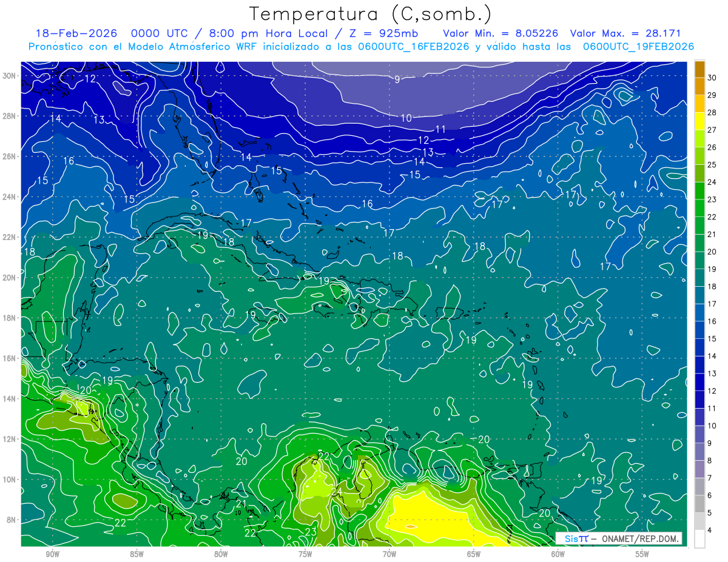The image size is (728, 562).
Task: Click the "55W" longitude axis label
Action: click(642, 554)
